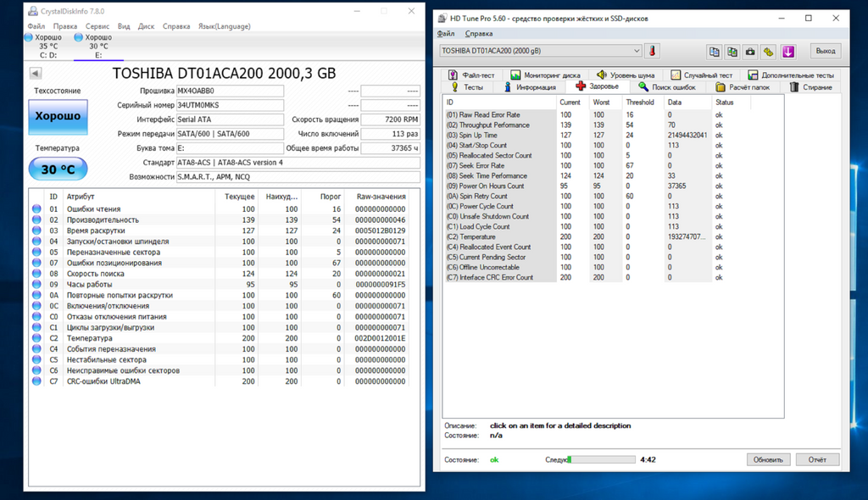Click the Обновить button
868x500 pixels.
tap(768, 459)
